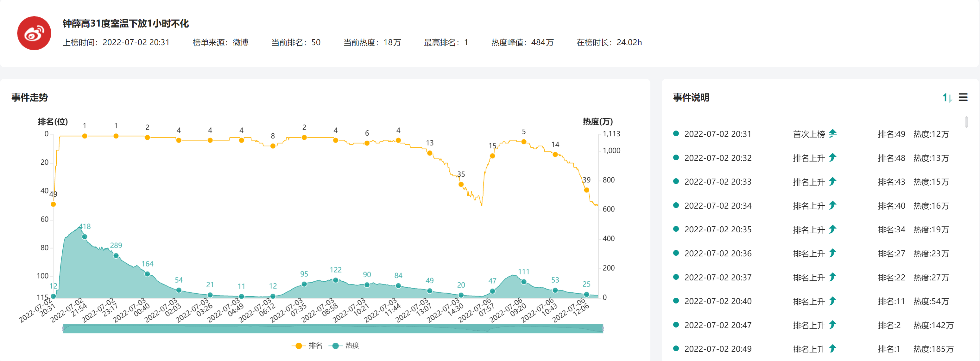Viewport: 980px width, 361px height.
Task: Select the 2022-07-02 20:36 timeline dot
Action: 676,253
